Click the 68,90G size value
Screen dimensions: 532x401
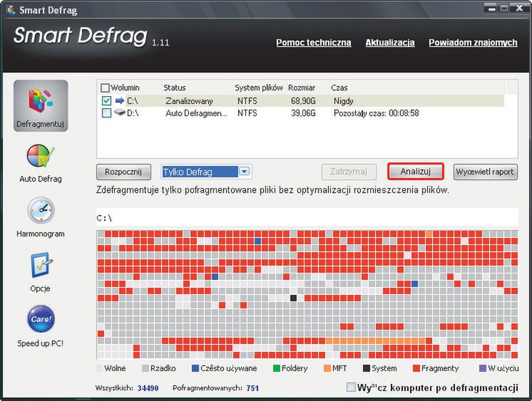303,101
